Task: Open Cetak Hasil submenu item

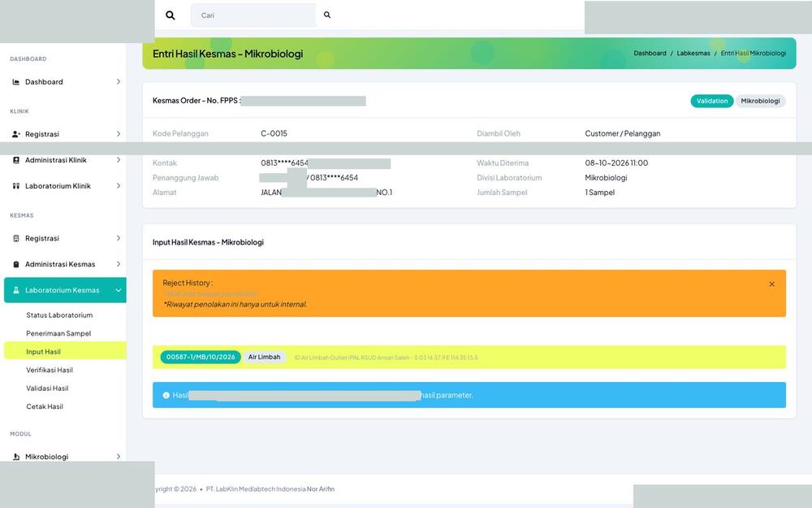Action: tap(45, 406)
